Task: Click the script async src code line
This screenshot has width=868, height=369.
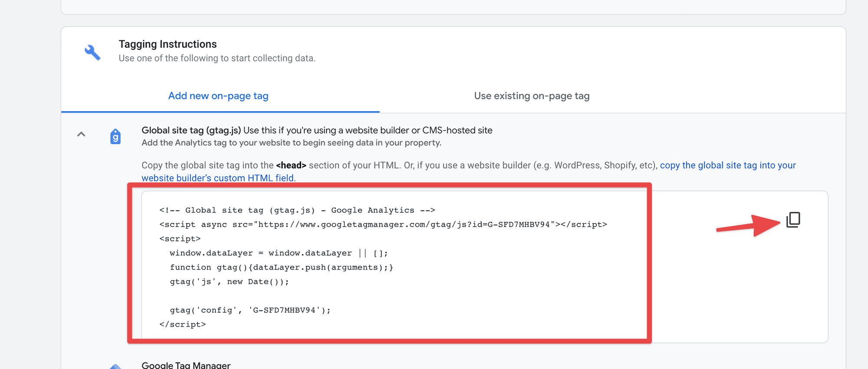Action: pos(383,224)
